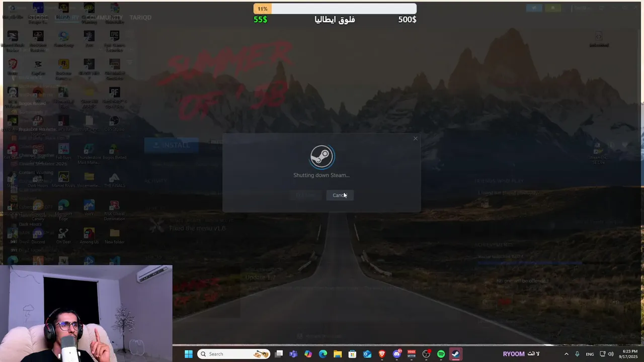This screenshot has width=644, height=362.
Task: Cancel the Steam shutdown dialog
Action: [340, 195]
